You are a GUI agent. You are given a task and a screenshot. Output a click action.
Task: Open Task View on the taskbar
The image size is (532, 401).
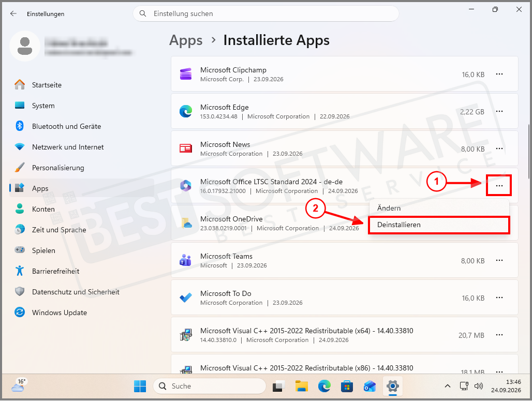click(x=278, y=386)
